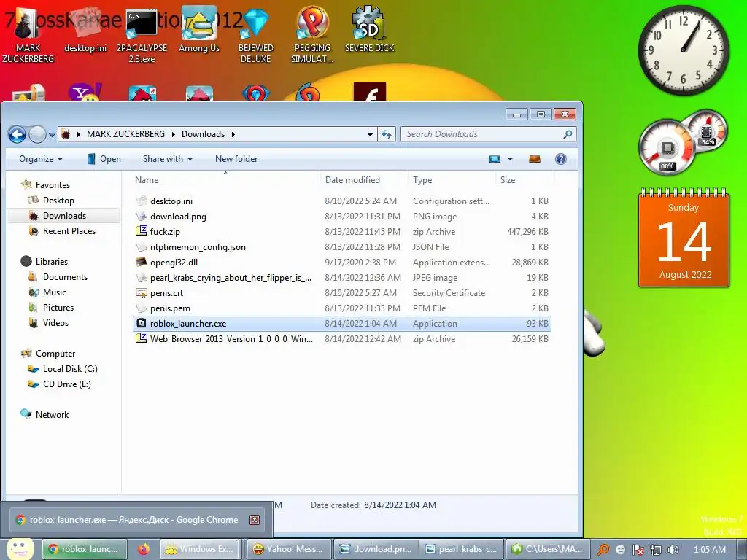Click the network tray icon
The width and height of the screenshot is (747, 560).
point(656,550)
